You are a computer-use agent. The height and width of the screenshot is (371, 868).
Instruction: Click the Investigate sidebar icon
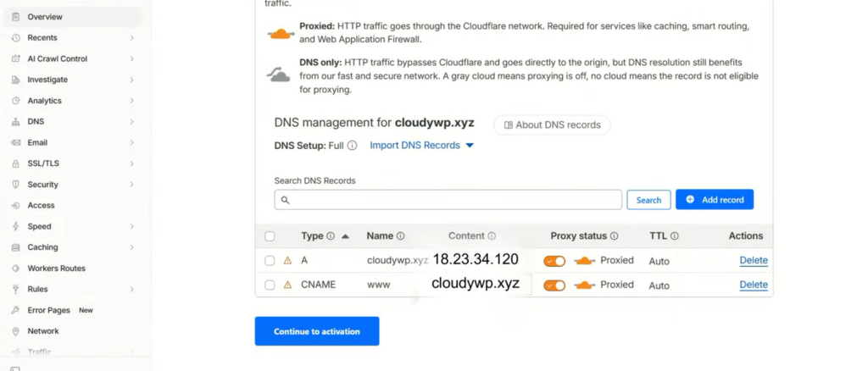click(x=15, y=80)
